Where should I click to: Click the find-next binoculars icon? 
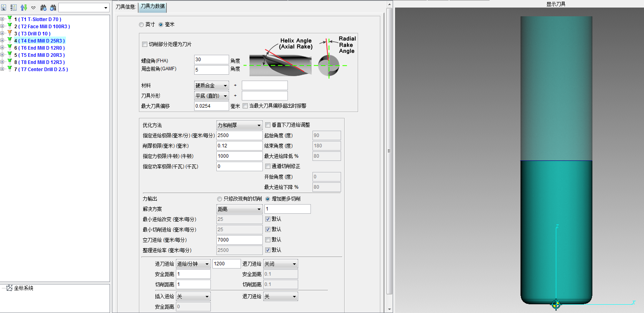coord(43,8)
